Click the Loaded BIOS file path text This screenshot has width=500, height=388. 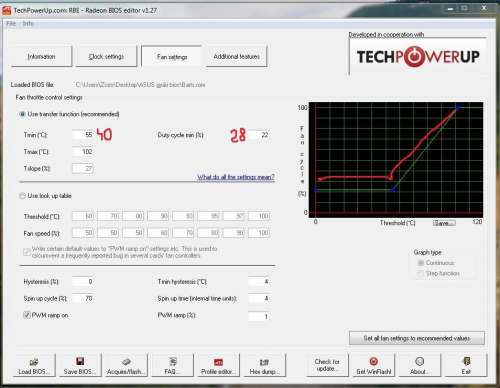(x=140, y=85)
